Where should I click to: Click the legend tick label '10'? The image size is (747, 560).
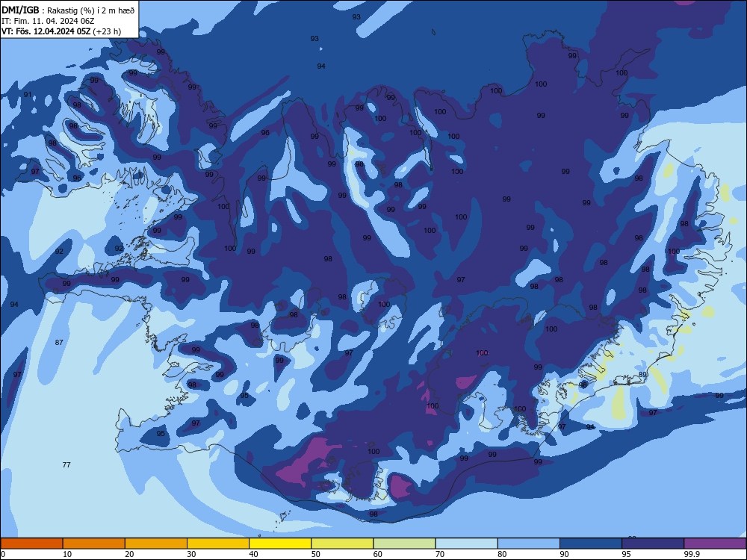67,554
